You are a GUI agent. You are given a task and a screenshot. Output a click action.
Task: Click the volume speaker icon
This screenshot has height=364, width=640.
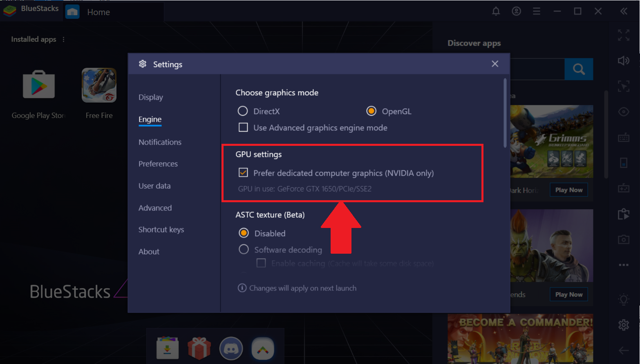[x=624, y=61]
